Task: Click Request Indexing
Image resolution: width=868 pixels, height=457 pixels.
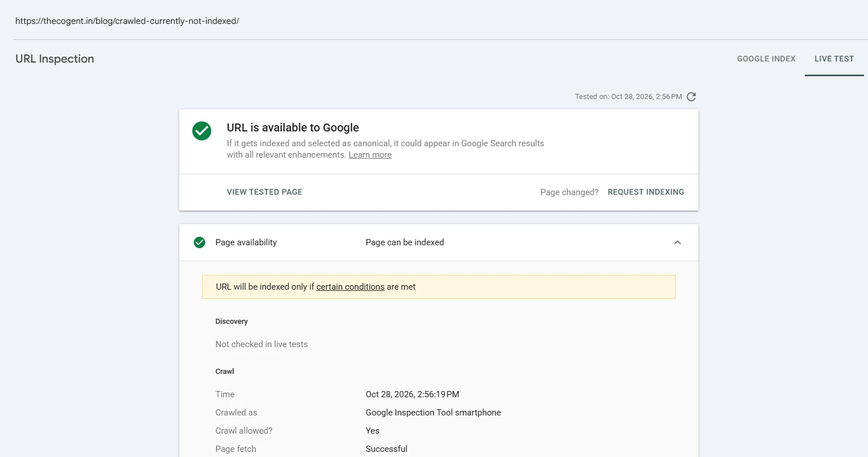Action: click(x=646, y=192)
